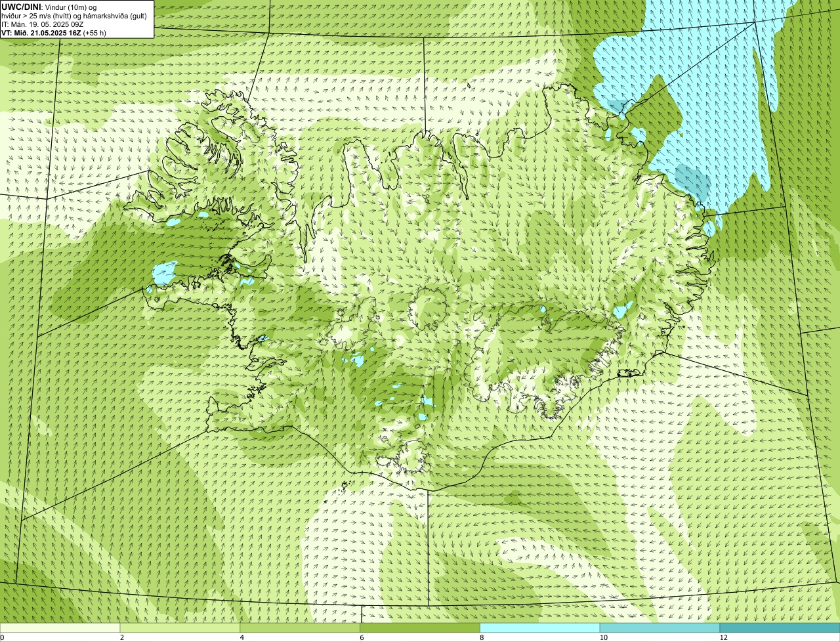Pick the palest 0–2 color bar segment
Image resolution: width=840 pixels, height=642 pixels.
(x=60, y=628)
